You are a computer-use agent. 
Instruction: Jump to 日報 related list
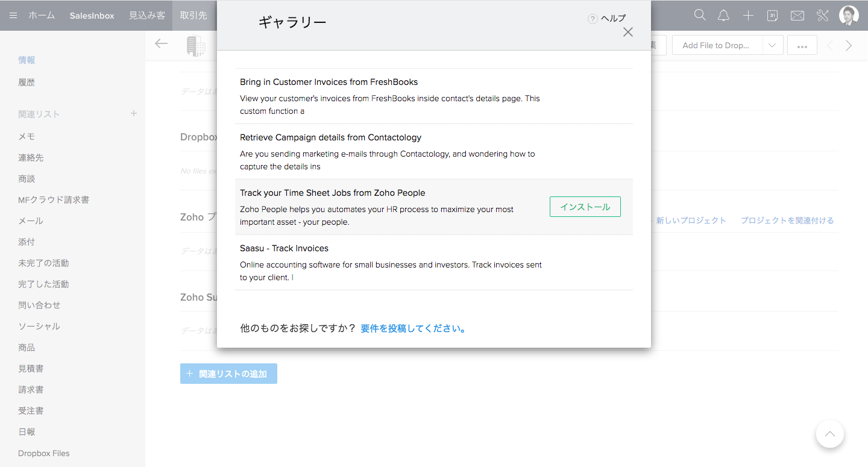(x=27, y=431)
